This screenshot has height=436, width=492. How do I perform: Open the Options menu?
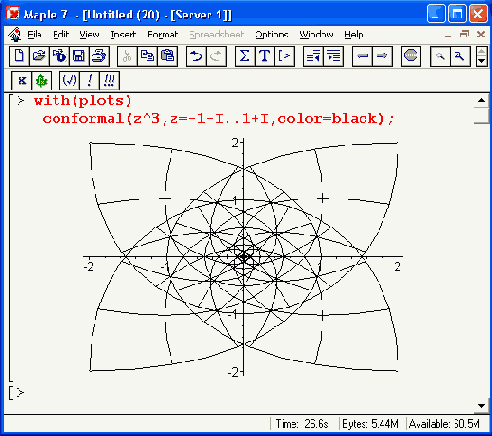point(272,35)
